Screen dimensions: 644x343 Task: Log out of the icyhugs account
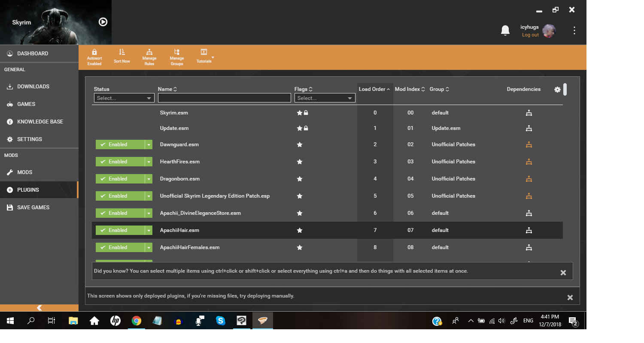[530, 35]
